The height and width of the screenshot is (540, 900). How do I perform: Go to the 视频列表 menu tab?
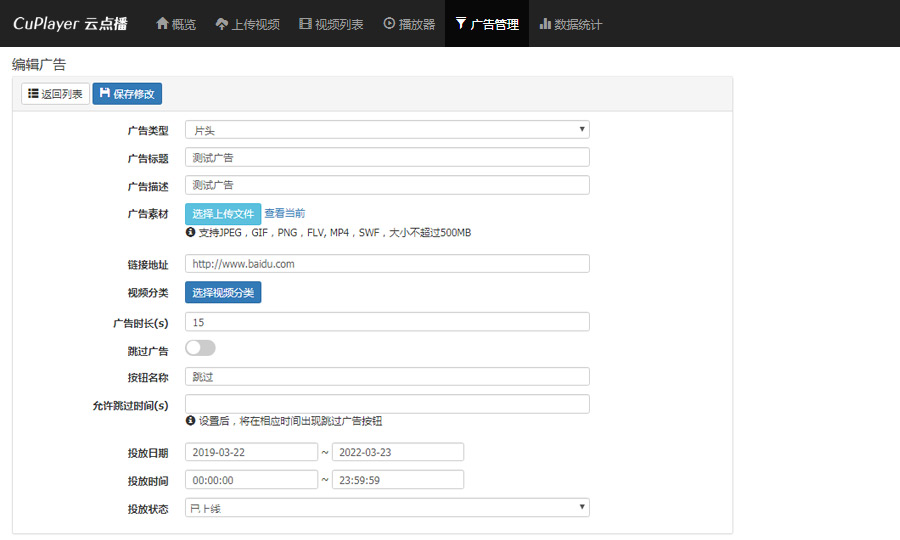pyautogui.click(x=331, y=24)
